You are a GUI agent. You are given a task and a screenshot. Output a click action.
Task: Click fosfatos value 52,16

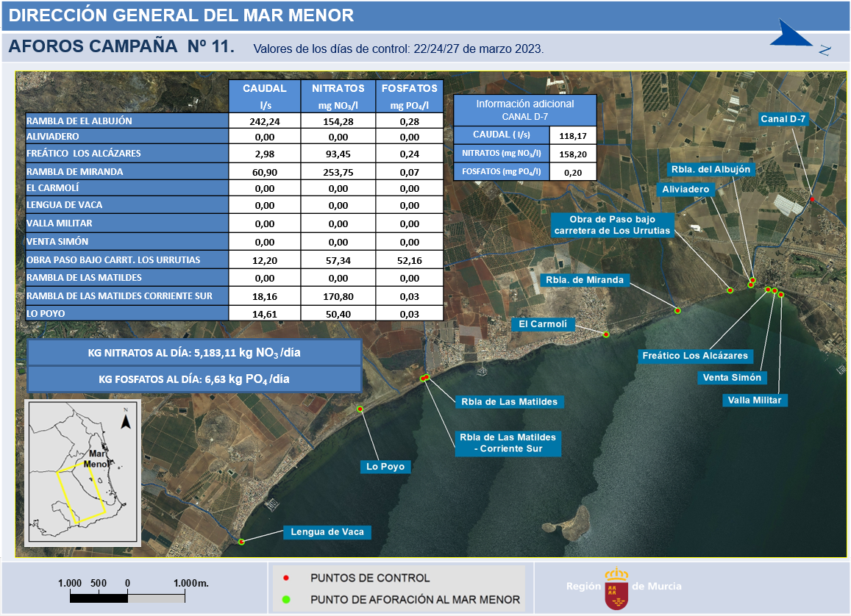(409, 261)
